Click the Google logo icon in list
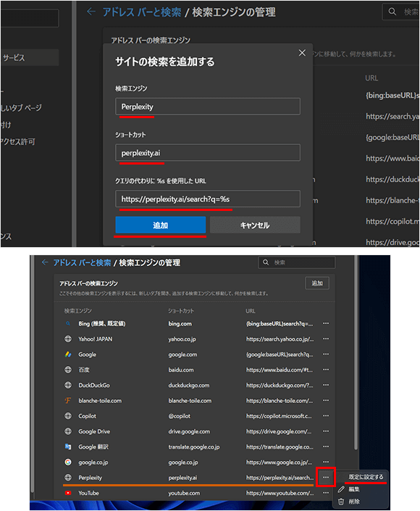The image size is (420, 511). 68,354
